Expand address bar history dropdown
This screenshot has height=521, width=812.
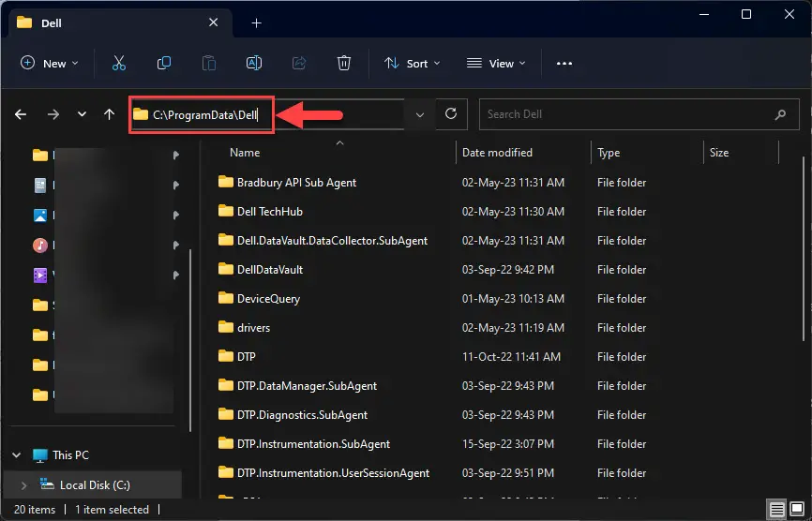tap(420, 115)
